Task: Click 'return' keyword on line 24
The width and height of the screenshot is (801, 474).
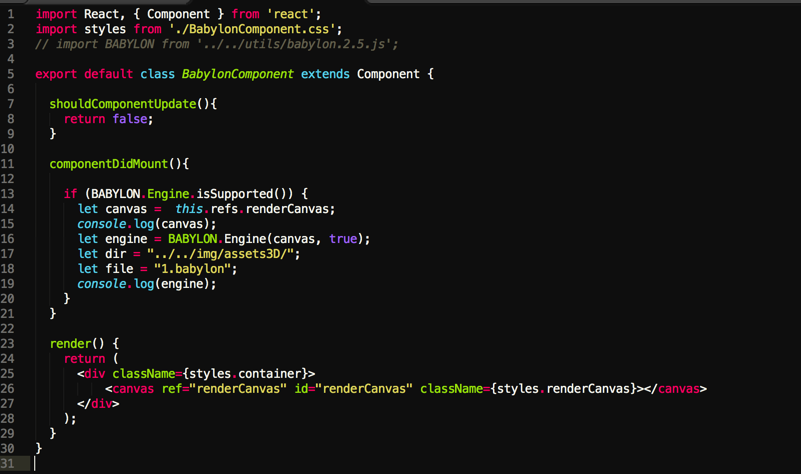Action: pos(84,359)
